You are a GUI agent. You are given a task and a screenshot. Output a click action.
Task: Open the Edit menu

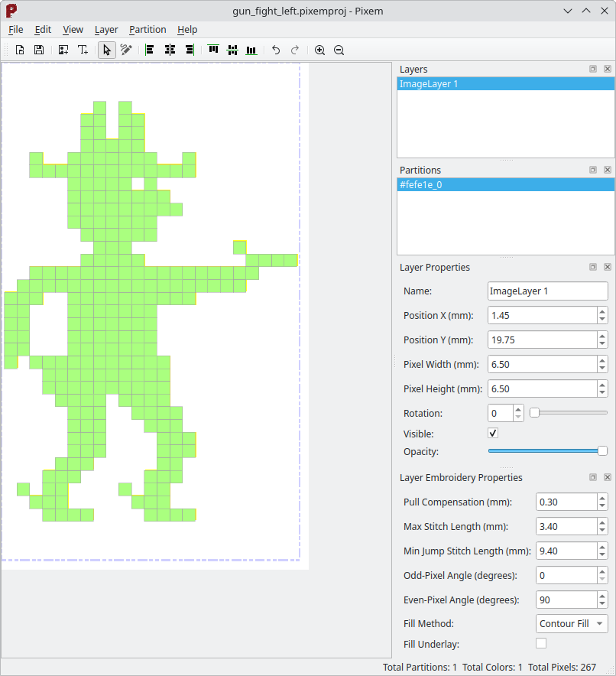43,29
